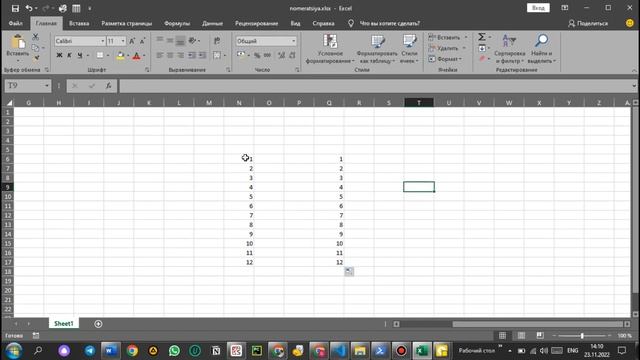Open Word from the taskbar
Viewport: 640px width, 360px height.
point(111,351)
